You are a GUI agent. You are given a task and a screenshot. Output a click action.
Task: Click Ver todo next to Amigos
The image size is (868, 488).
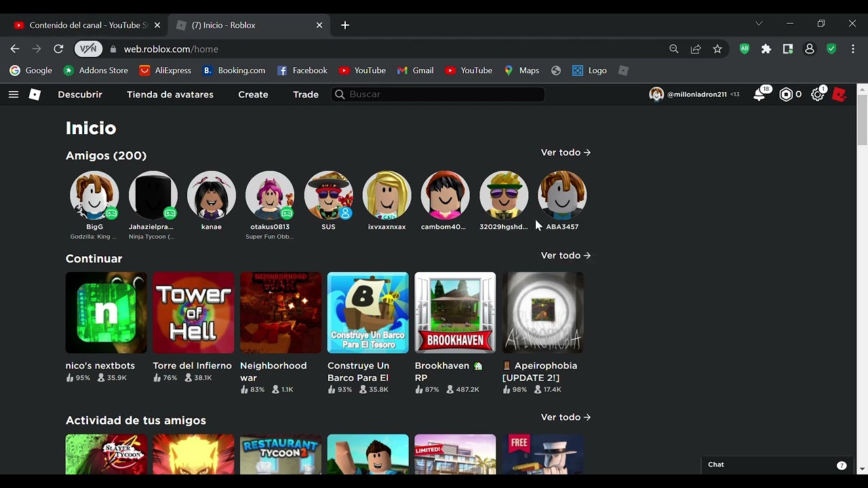tap(566, 152)
